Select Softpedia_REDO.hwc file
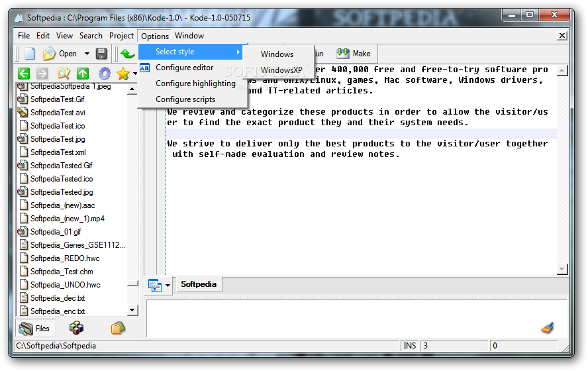 point(65,258)
